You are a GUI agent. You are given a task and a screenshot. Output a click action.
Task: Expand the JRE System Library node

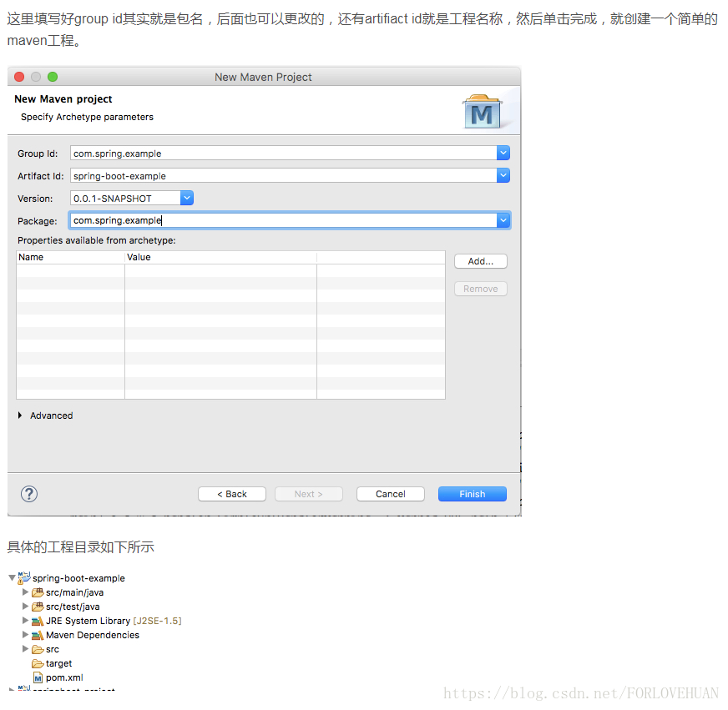click(26, 621)
